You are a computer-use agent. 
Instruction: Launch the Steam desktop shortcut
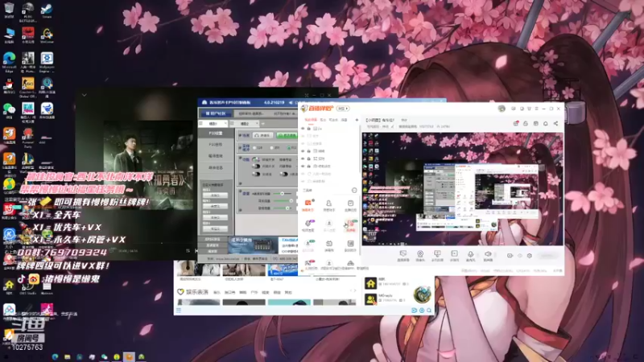47,9
